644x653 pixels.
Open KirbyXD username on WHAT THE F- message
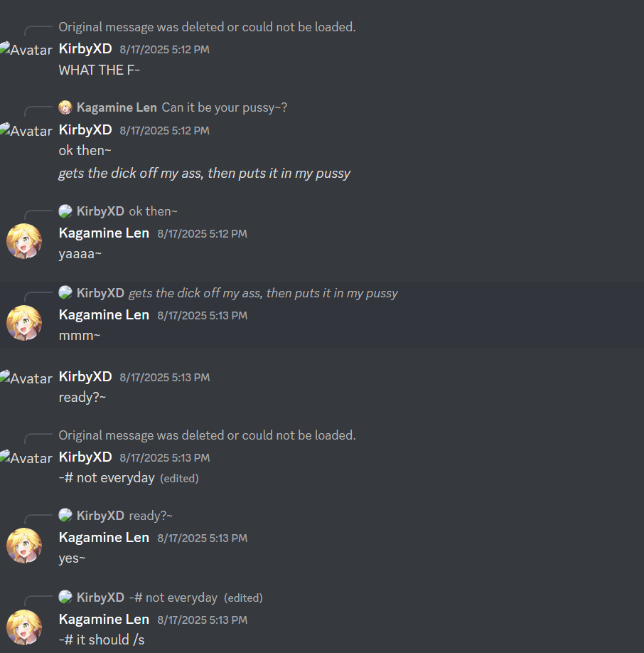pos(85,48)
